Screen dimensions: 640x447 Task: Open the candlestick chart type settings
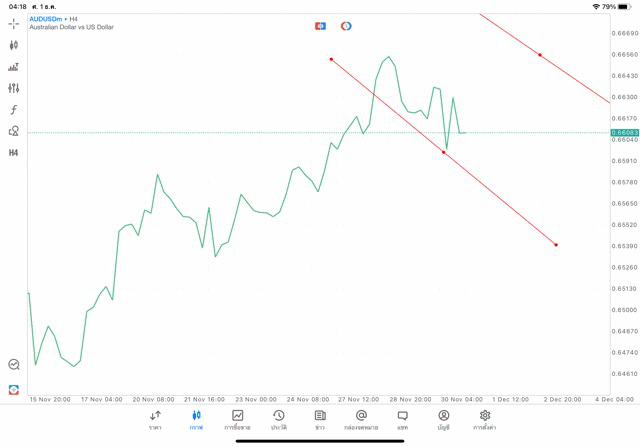tap(13, 45)
